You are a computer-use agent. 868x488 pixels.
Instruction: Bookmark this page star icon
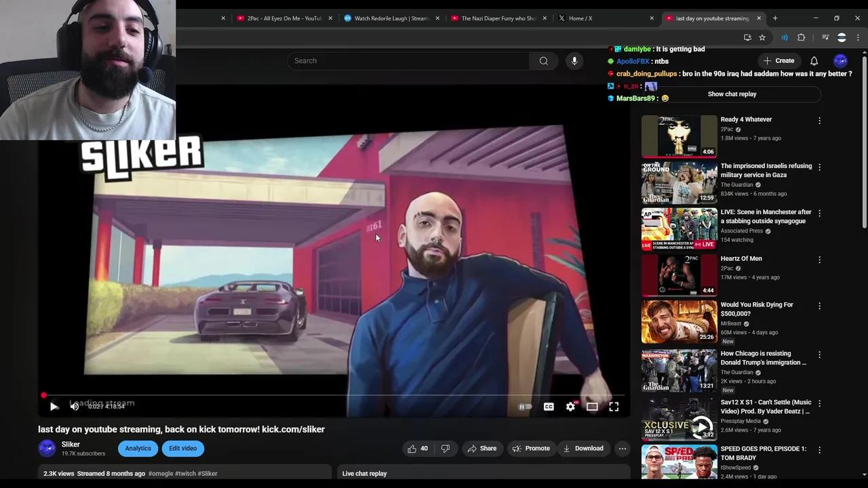(762, 37)
